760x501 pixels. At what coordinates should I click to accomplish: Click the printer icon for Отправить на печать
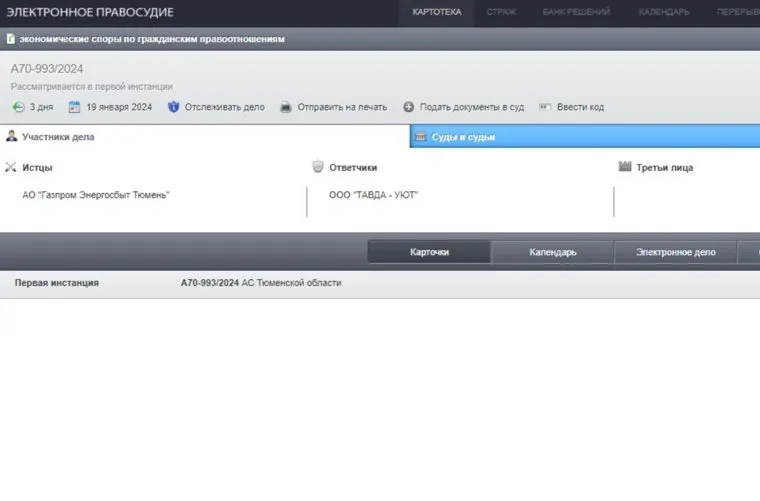(285, 107)
